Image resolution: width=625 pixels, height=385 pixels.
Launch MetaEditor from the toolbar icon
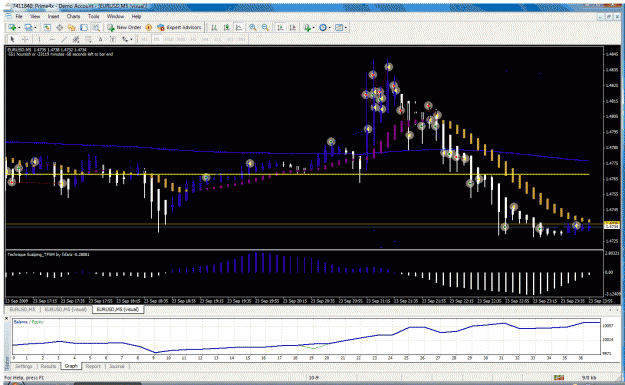pyautogui.click(x=149, y=28)
